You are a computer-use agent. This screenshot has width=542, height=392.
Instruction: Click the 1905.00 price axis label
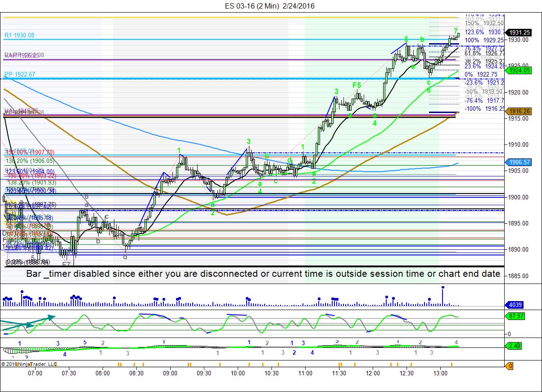519,171
